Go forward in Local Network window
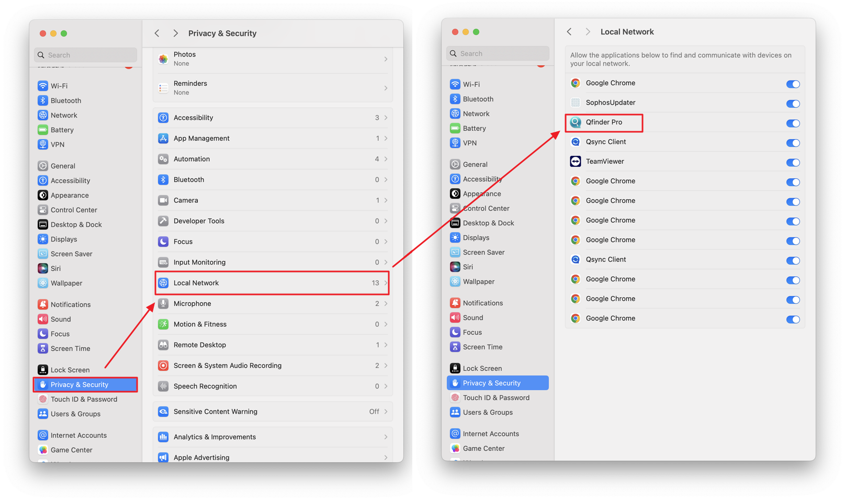The height and width of the screenshot is (501, 868). pos(588,32)
